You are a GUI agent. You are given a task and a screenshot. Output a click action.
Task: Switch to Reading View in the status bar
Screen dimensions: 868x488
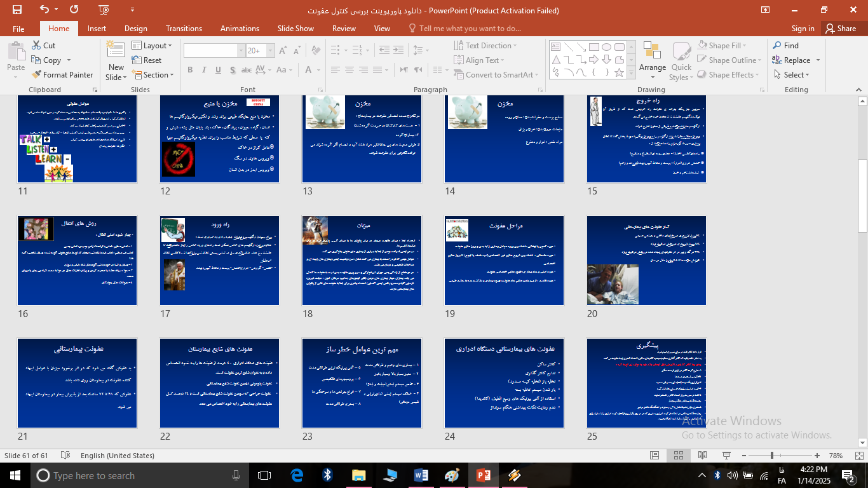pos(702,456)
